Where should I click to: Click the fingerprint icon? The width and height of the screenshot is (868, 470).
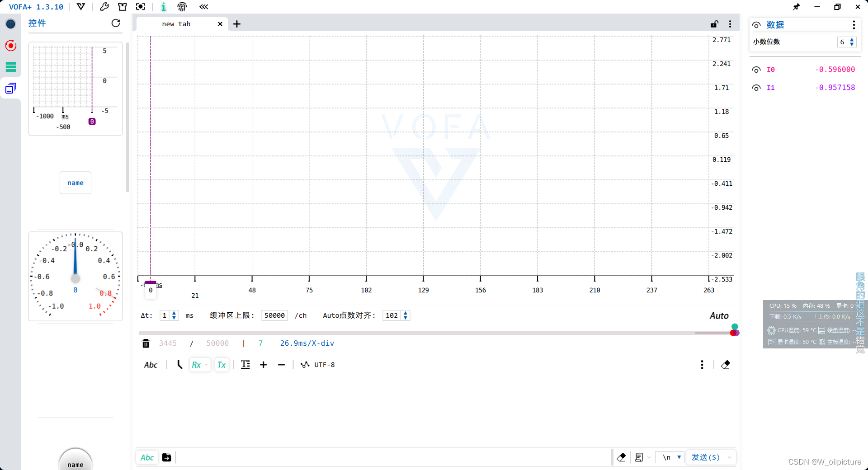(x=182, y=7)
